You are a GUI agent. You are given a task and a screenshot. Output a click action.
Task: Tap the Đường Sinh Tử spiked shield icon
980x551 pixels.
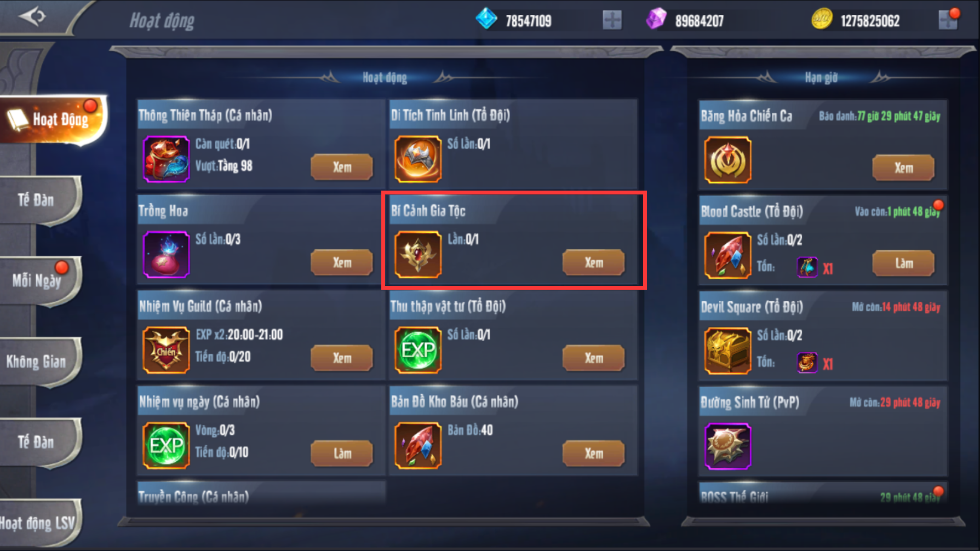(727, 446)
